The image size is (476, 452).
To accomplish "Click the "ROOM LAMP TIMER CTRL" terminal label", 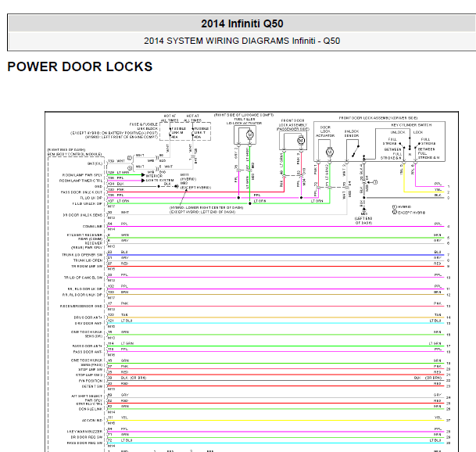I will pos(81,181).
